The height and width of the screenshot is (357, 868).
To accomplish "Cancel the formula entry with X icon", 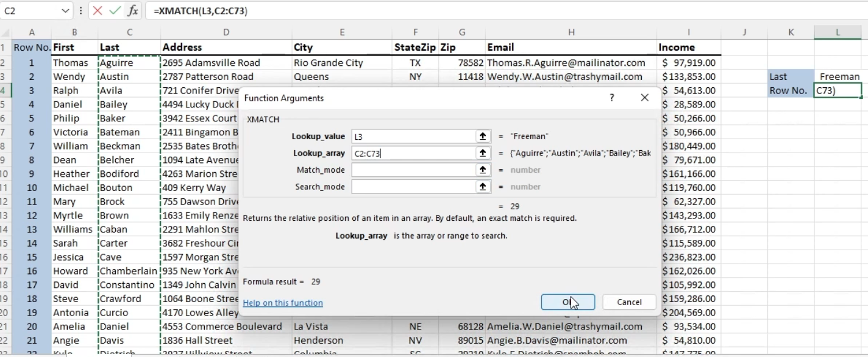I will pyautogui.click(x=99, y=11).
